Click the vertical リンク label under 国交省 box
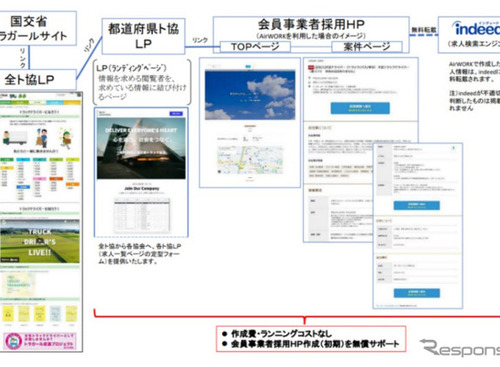Screen dimensions: 500x367 click(x=23, y=58)
